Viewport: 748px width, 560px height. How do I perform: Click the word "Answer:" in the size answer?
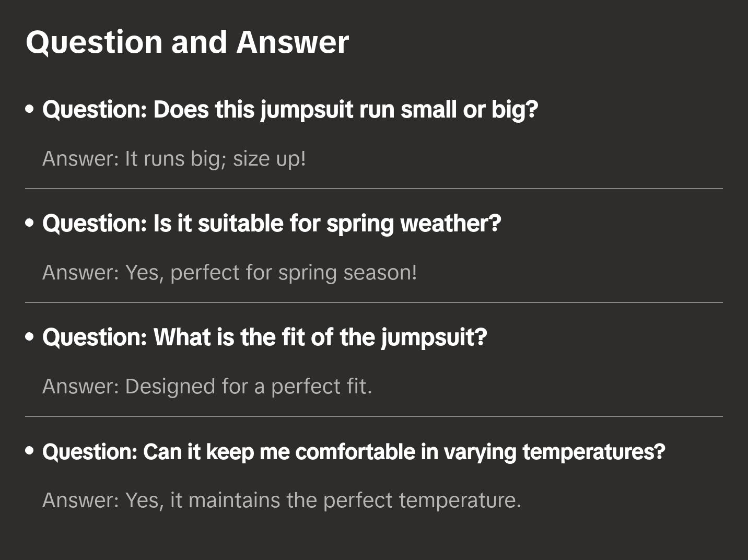(x=81, y=158)
